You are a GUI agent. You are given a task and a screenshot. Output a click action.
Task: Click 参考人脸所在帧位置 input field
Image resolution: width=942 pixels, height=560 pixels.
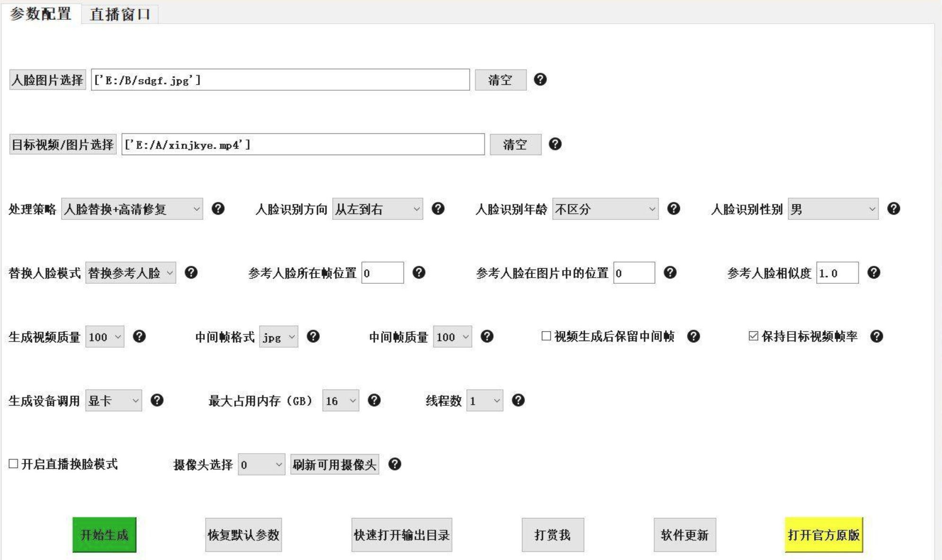click(x=382, y=273)
